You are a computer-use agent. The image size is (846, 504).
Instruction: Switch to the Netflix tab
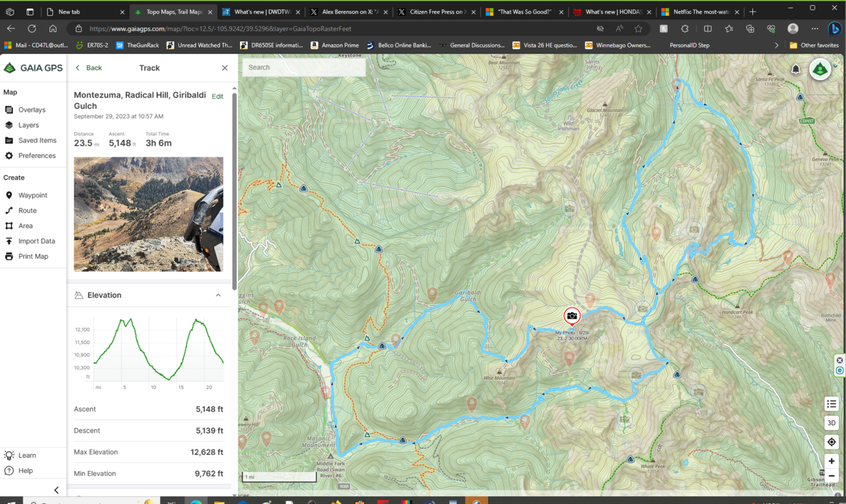click(x=700, y=12)
